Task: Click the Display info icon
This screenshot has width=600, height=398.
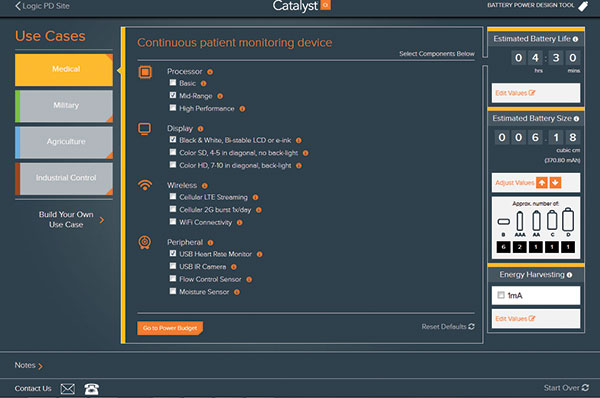Action: click(201, 129)
